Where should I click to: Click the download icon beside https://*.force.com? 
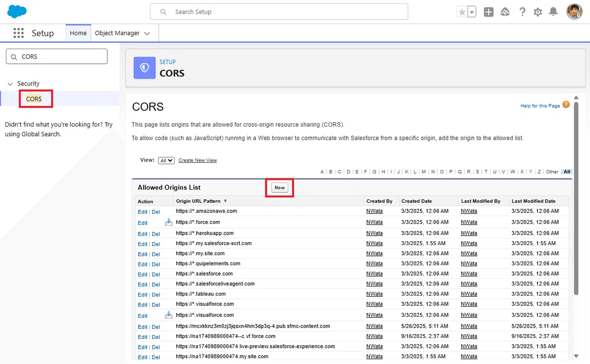click(x=169, y=222)
